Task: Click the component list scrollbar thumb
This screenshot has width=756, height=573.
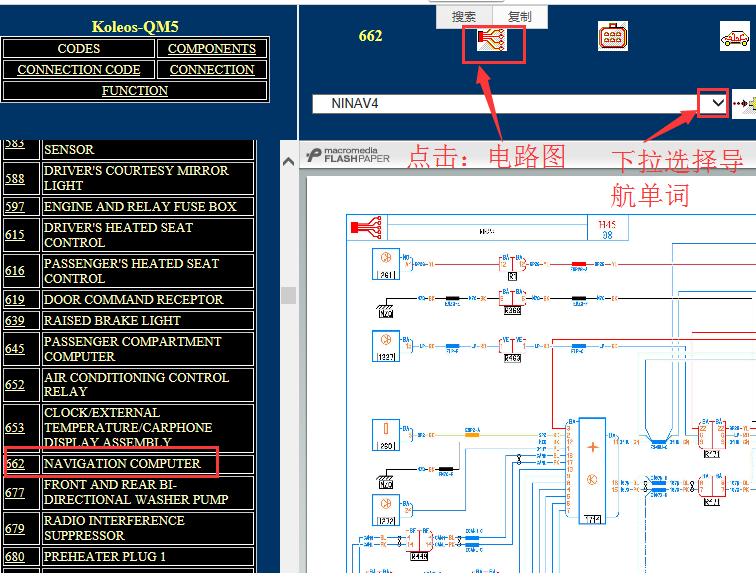Action: [x=288, y=295]
